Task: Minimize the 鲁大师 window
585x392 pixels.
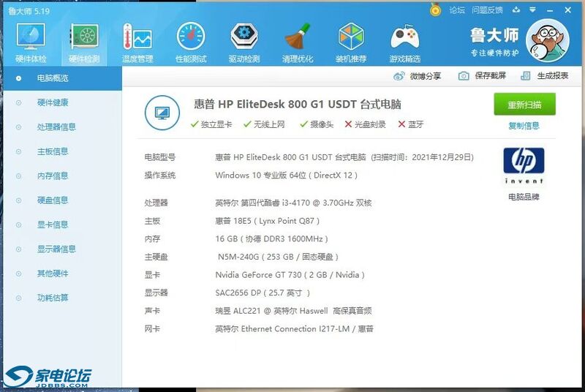Action: tap(550, 10)
